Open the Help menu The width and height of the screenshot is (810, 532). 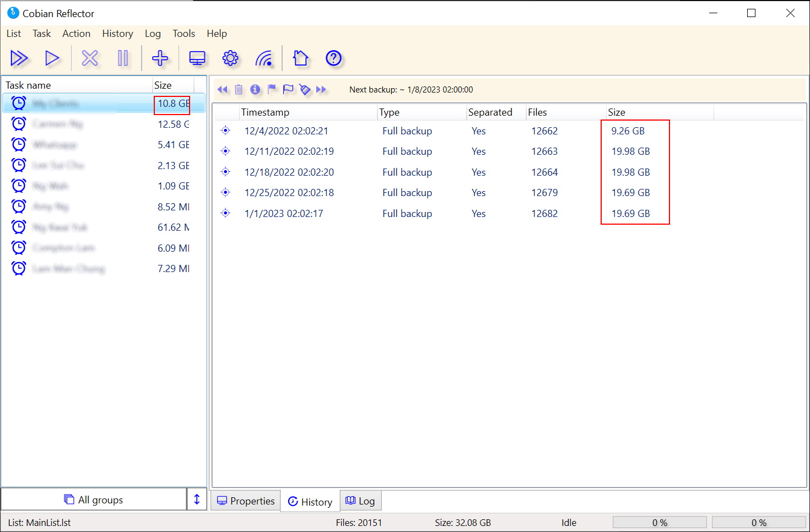tap(217, 34)
